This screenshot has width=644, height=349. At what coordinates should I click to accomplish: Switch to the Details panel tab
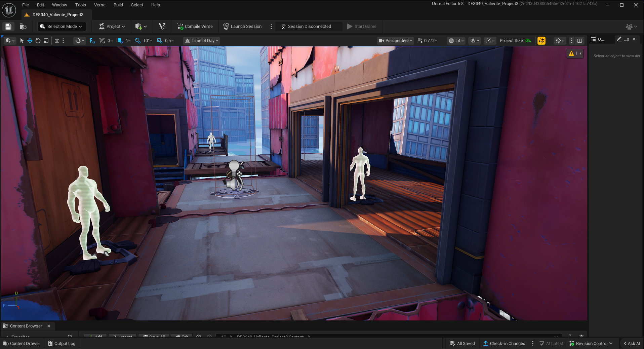pyautogui.click(x=623, y=39)
